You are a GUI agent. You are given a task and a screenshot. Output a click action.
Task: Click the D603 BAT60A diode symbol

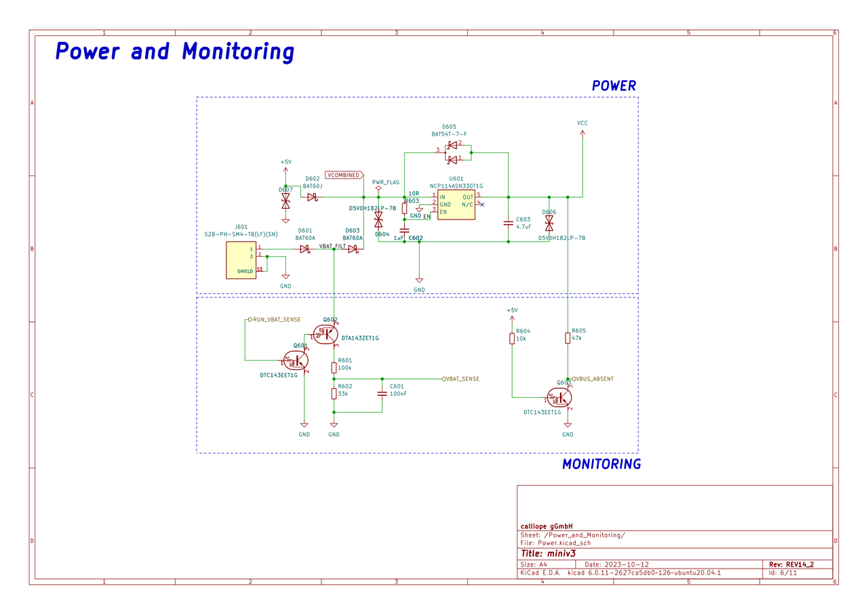[x=353, y=249]
